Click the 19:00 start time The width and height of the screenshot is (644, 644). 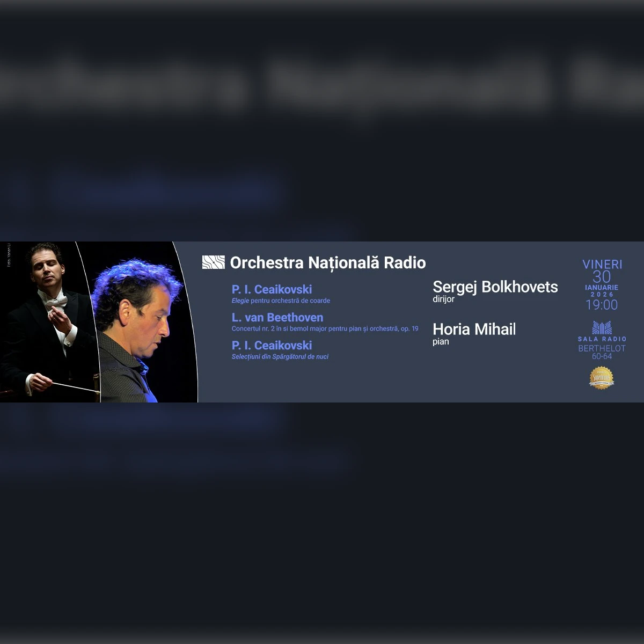(602, 305)
